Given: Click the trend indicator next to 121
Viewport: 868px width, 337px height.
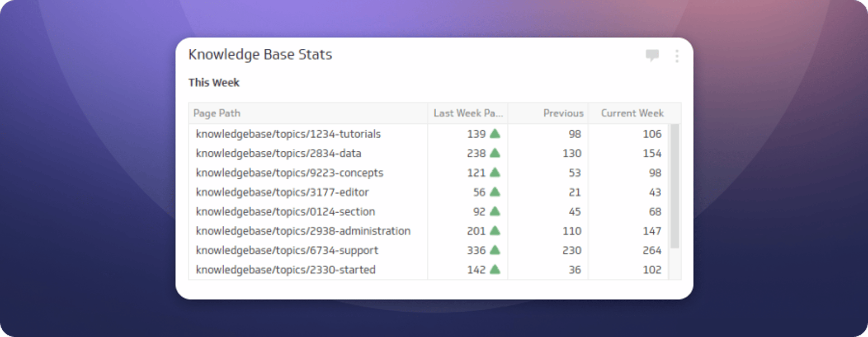Looking at the screenshot, I should [495, 173].
